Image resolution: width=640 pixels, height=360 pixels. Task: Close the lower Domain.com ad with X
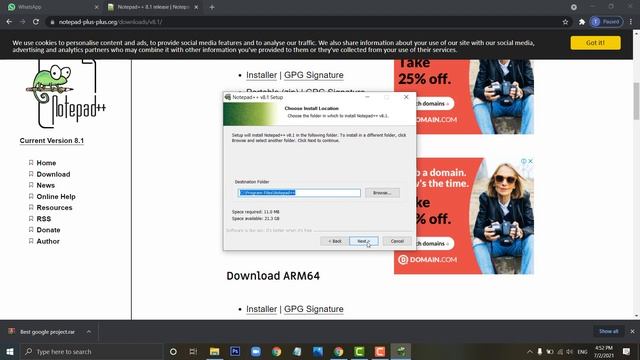click(x=530, y=161)
